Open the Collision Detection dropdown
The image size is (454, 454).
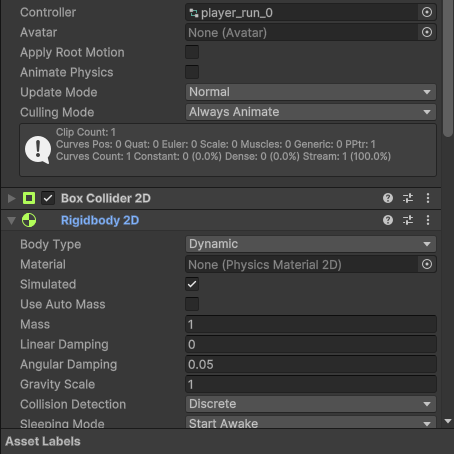[x=311, y=404]
